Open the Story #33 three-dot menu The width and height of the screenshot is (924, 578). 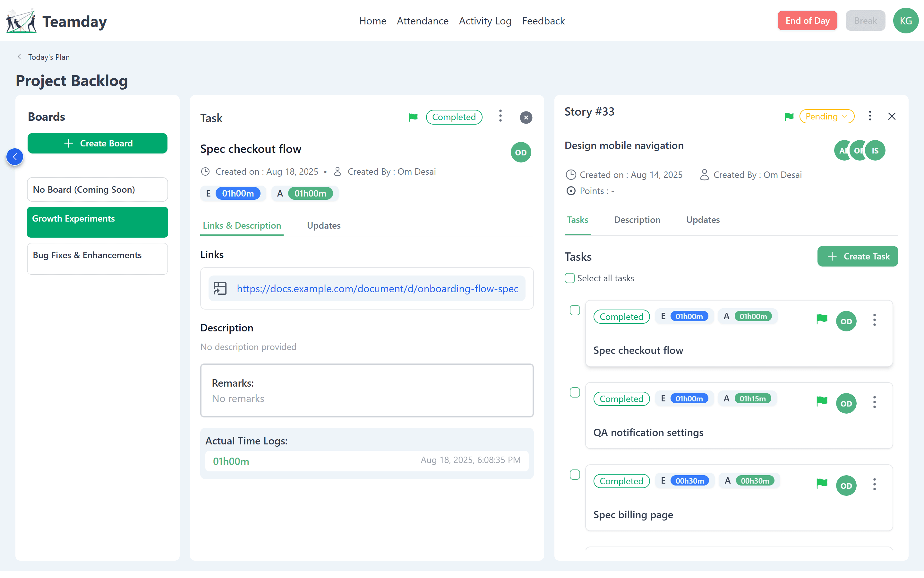point(870,116)
